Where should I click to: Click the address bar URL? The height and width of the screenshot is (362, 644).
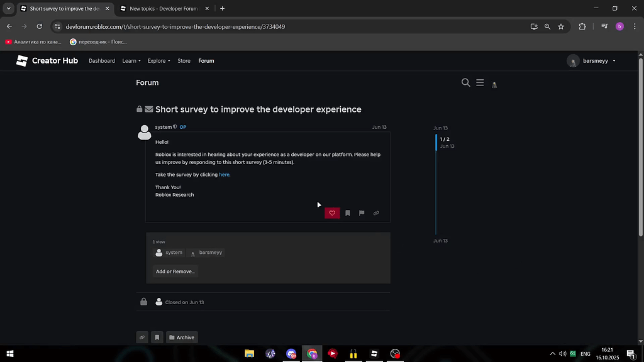(175, 26)
